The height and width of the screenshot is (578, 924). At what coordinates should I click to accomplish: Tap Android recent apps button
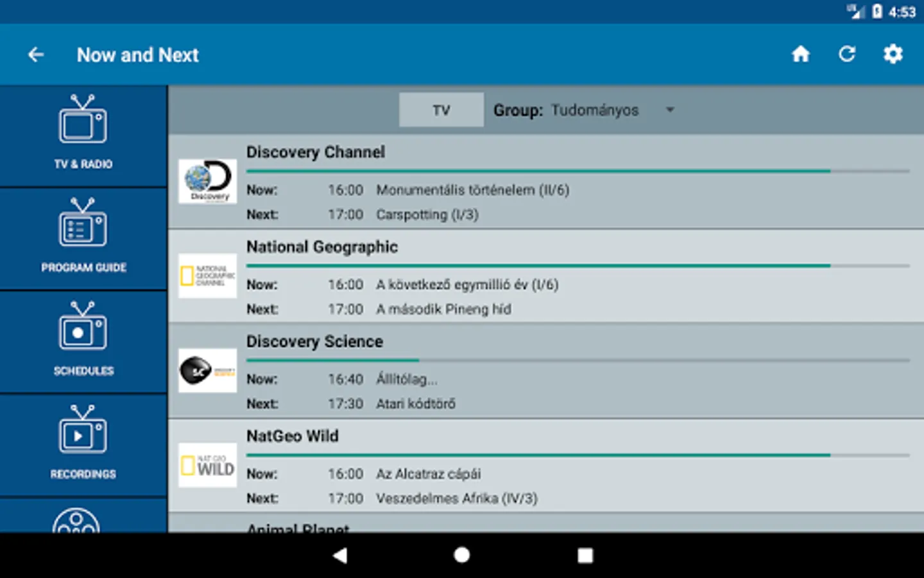point(585,556)
